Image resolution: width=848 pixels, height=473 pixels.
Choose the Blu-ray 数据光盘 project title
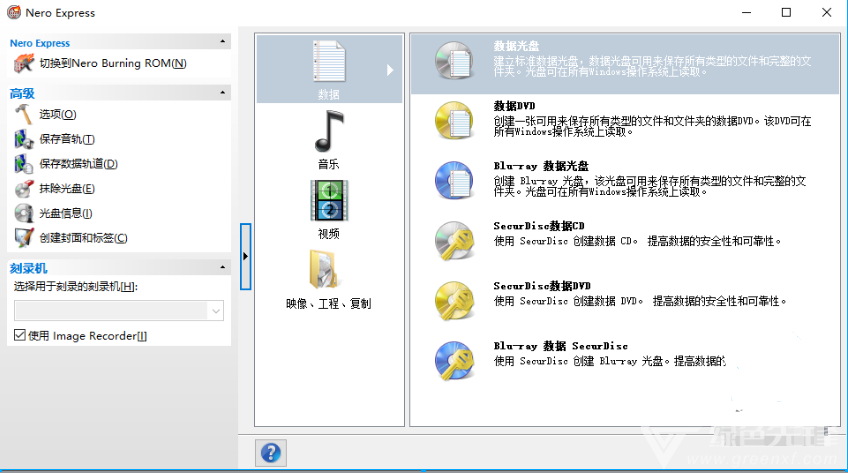(x=541, y=165)
